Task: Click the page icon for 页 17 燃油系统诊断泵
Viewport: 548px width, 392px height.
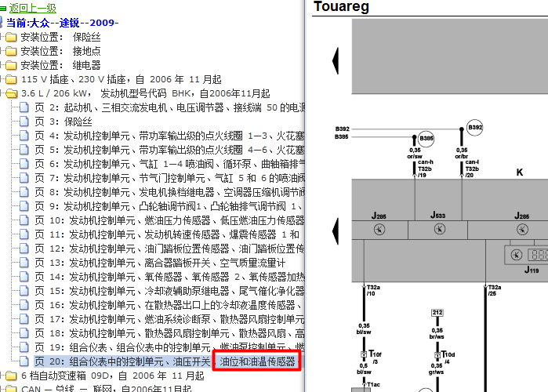Action: (x=24, y=319)
